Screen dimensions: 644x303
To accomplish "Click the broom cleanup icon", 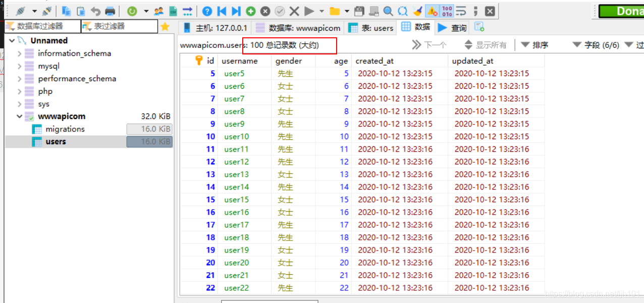I will tap(417, 11).
